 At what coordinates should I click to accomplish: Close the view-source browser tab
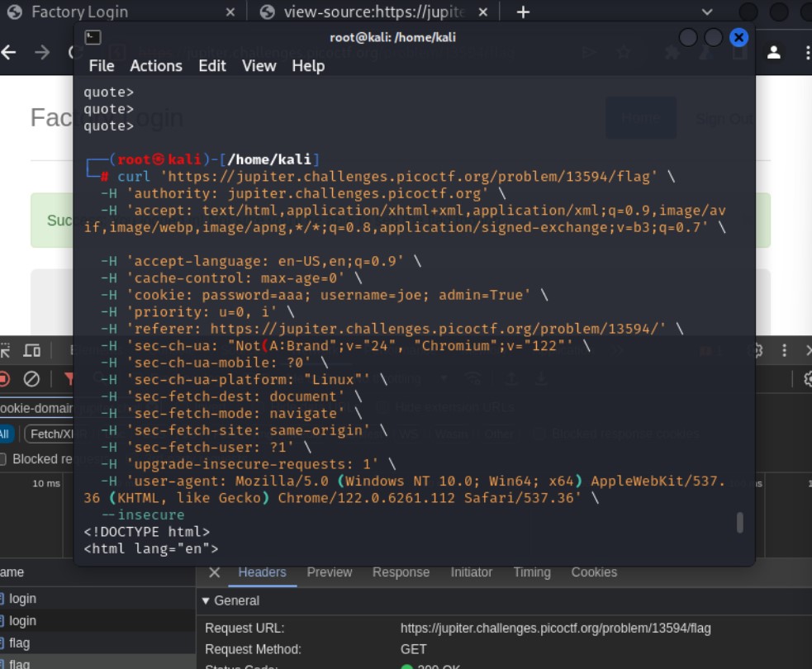coord(482,12)
